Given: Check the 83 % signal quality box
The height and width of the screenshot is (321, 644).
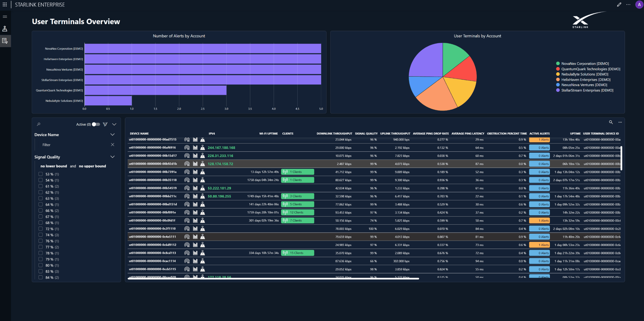Looking at the screenshot, I should coord(40,271).
